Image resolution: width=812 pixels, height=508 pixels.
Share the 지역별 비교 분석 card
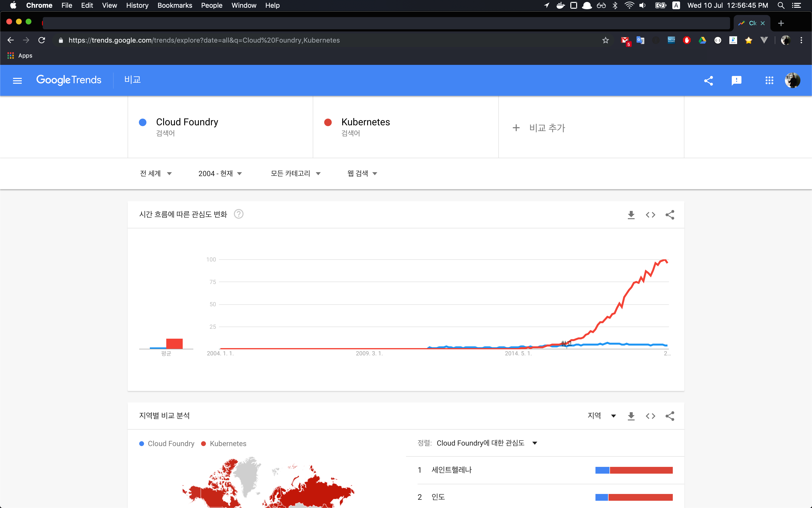[x=670, y=416]
